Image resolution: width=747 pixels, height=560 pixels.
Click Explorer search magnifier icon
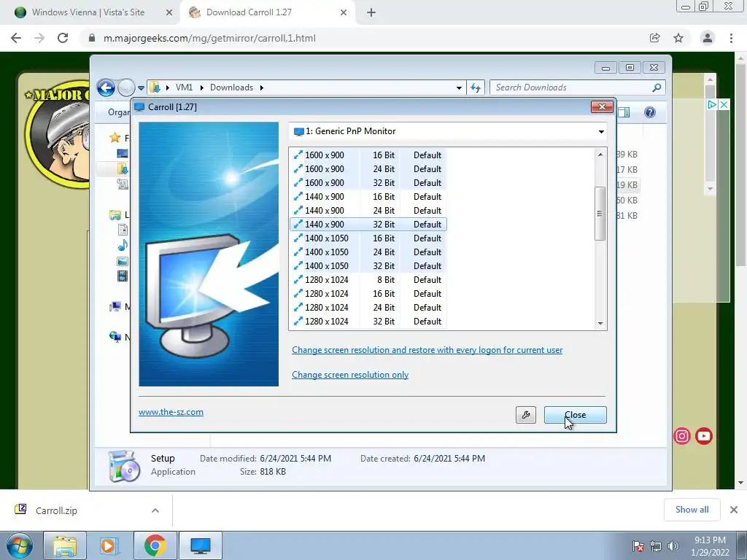coord(657,87)
